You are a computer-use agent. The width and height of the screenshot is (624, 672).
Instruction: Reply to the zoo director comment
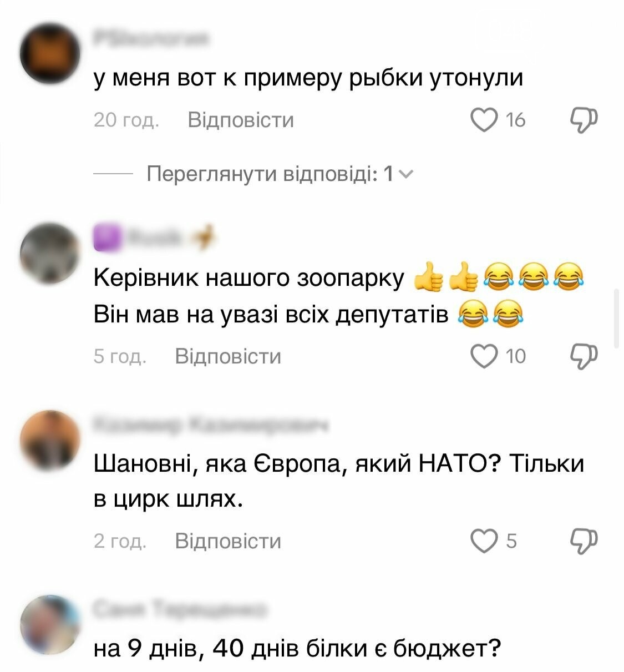pyautogui.click(x=228, y=356)
